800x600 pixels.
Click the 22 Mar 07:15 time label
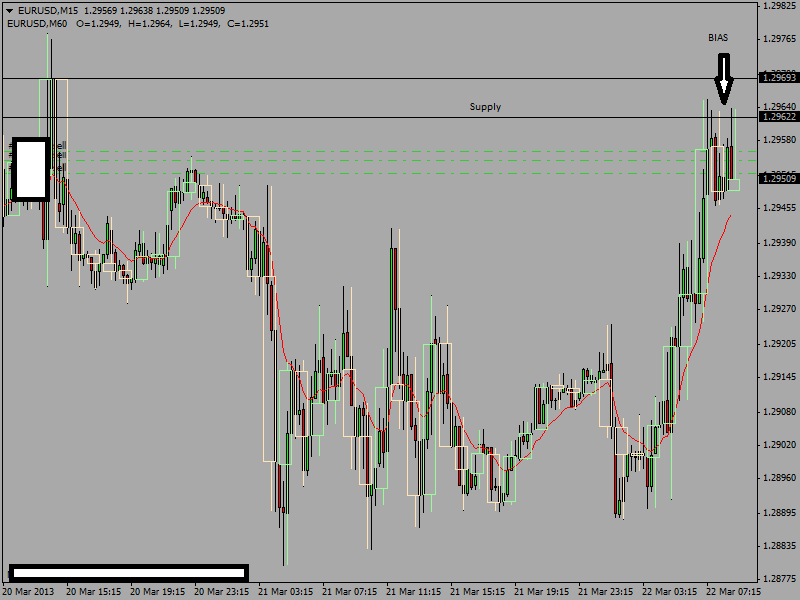click(x=733, y=592)
